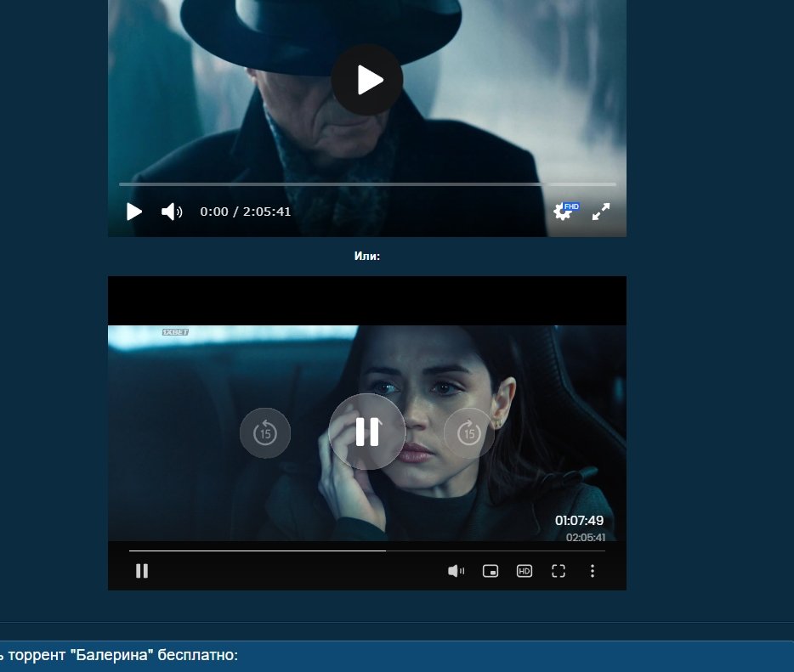Image resolution: width=794 pixels, height=672 pixels.
Task: Open the three-dot more options menu
Action: click(593, 571)
